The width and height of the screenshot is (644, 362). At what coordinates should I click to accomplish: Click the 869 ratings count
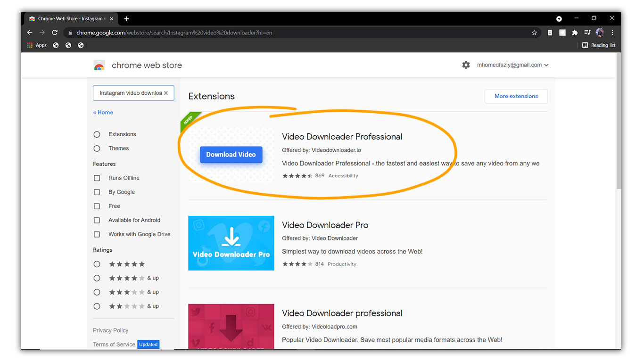coord(320,176)
